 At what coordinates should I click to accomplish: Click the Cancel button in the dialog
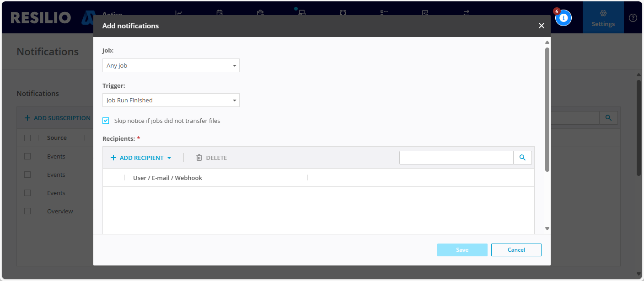pyautogui.click(x=516, y=250)
